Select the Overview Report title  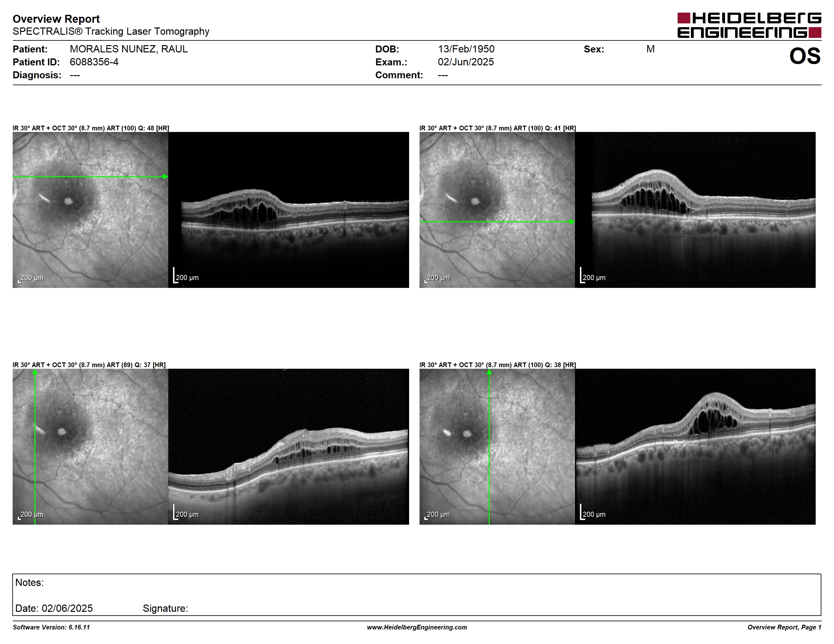click(x=56, y=19)
